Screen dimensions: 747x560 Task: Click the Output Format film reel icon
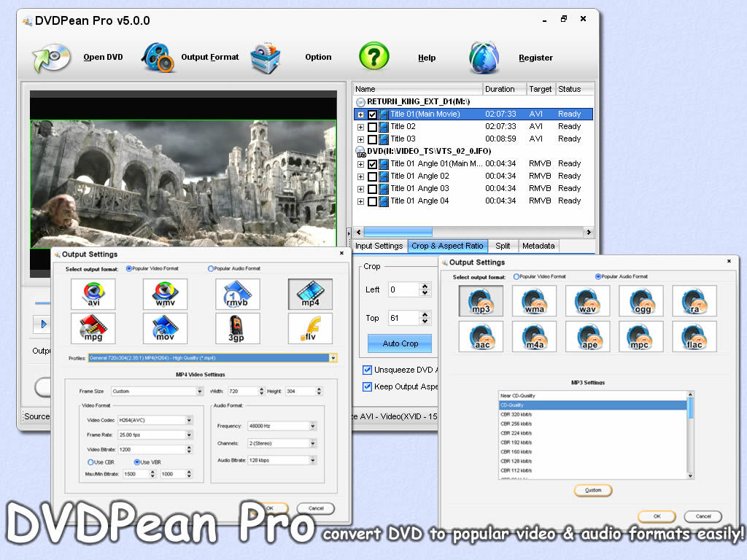click(158, 57)
